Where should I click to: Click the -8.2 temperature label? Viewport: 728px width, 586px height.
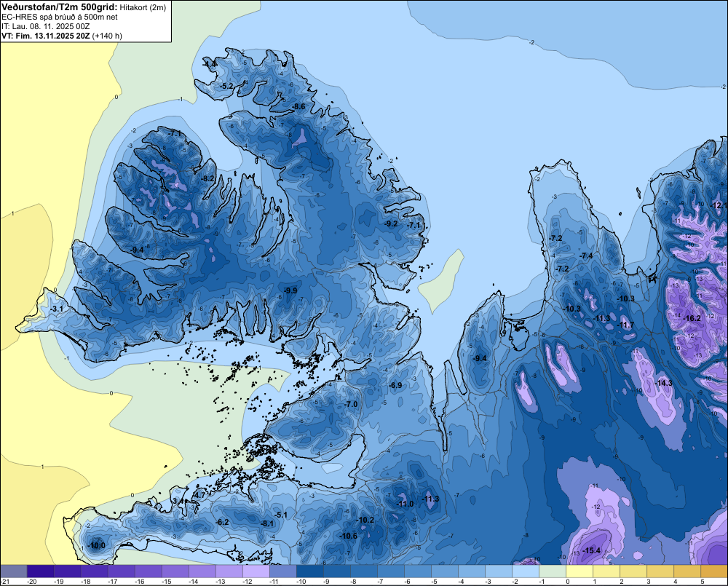coord(207,178)
